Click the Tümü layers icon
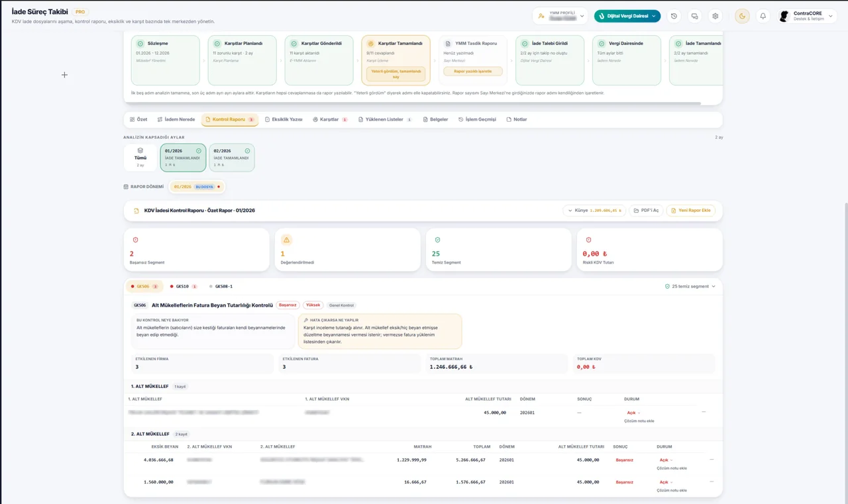This screenshot has height=504, width=848. pos(140,150)
